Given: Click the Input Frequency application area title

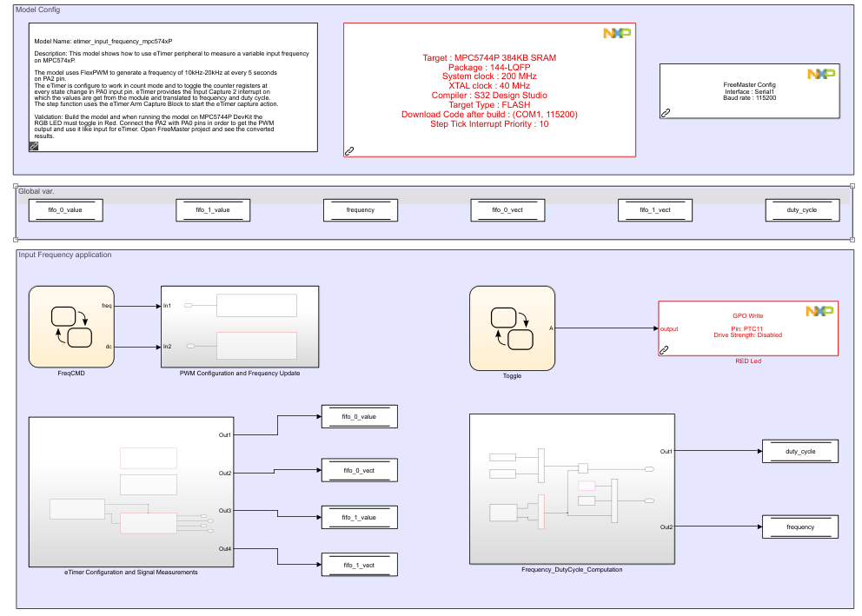Looking at the screenshot, I should click(x=65, y=255).
